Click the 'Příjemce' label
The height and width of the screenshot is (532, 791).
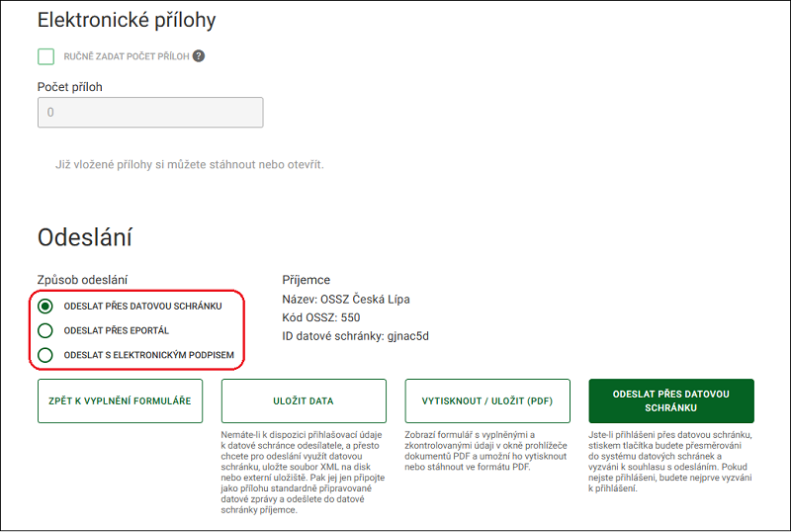[x=307, y=280]
